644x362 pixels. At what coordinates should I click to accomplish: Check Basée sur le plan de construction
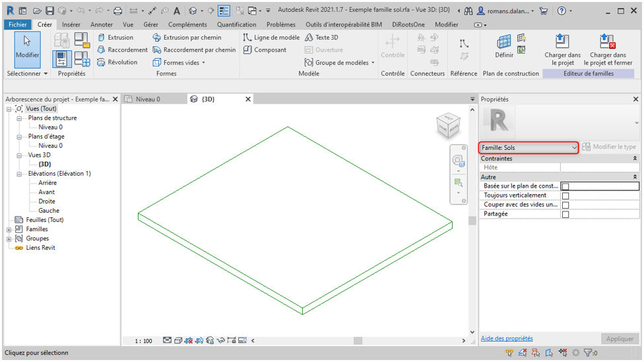[x=565, y=186]
